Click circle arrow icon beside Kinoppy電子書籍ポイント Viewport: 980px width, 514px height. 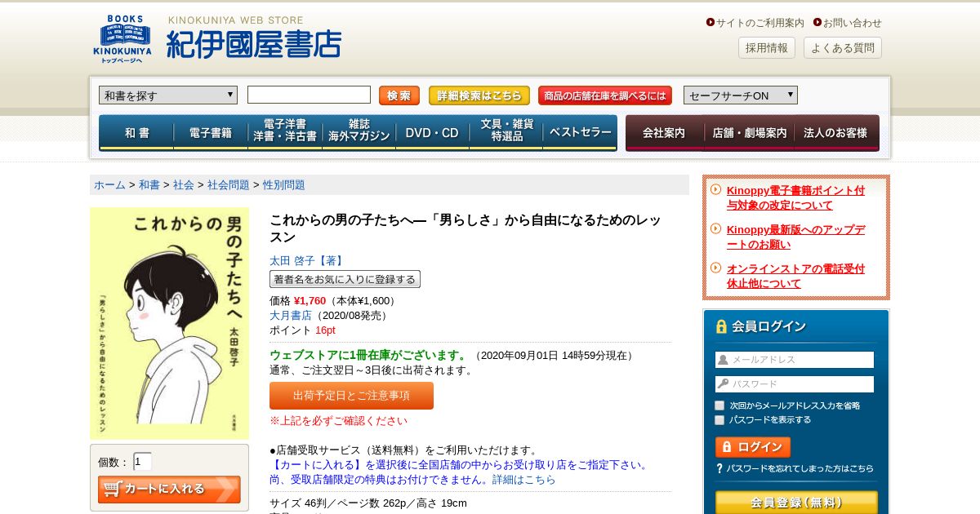click(x=716, y=189)
